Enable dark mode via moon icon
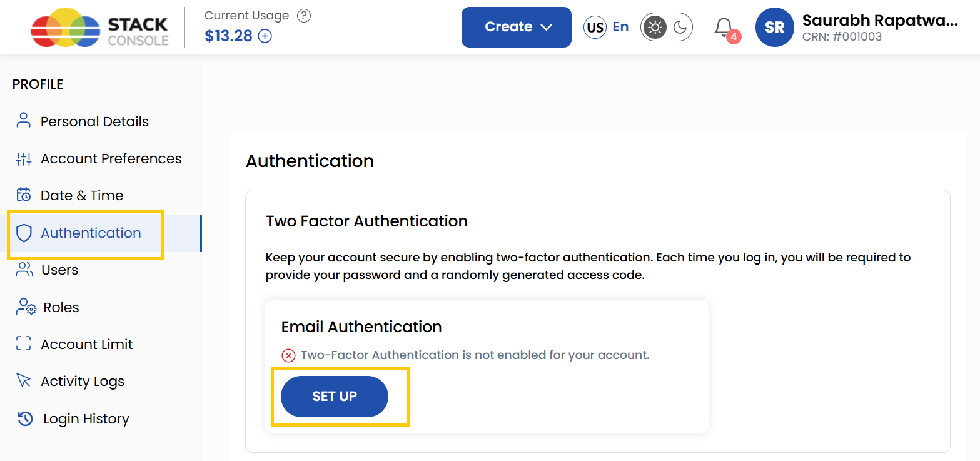 tap(679, 27)
